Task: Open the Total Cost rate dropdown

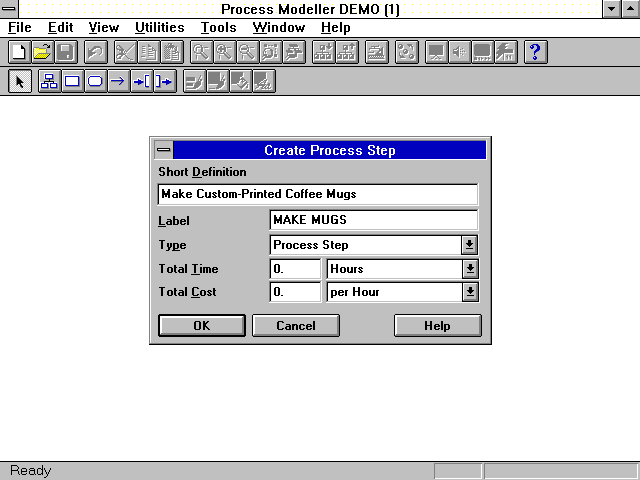Action: pyautogui.click(x=469, y=292)
